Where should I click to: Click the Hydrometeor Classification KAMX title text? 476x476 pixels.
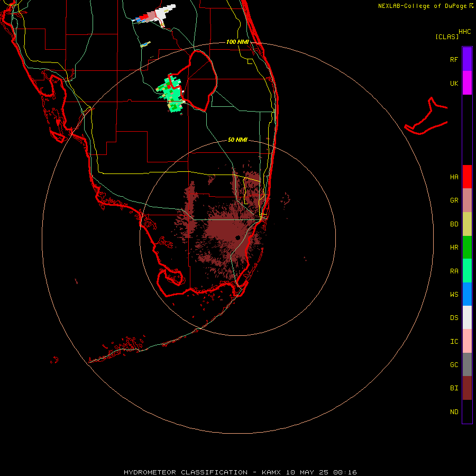point(240,472)
